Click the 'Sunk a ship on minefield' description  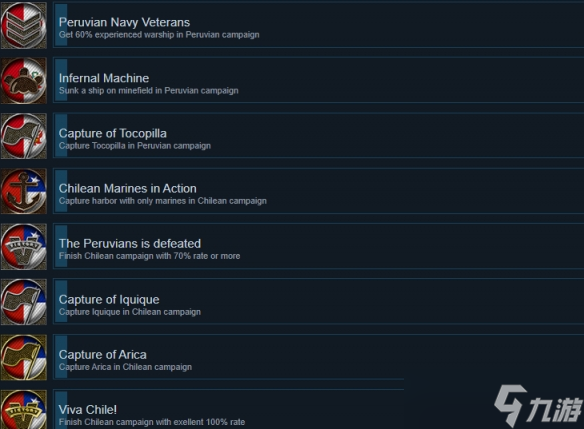click(149, 90)
